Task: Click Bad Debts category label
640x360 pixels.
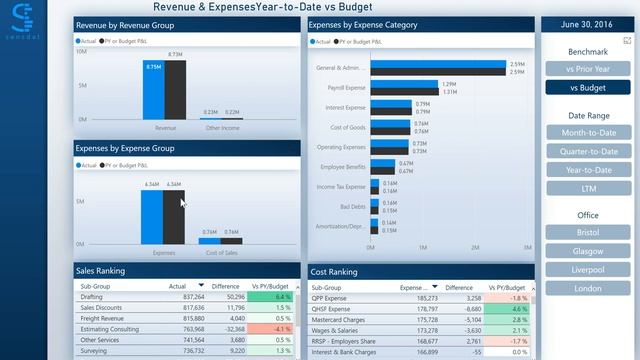Action: coord(353,207)
